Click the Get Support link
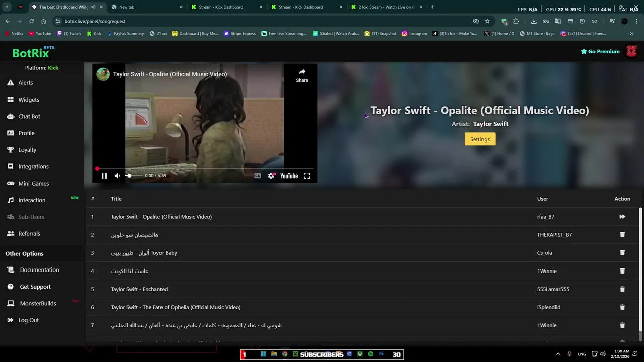Screen dimensions: 644x362 click(x=35, y=287)
